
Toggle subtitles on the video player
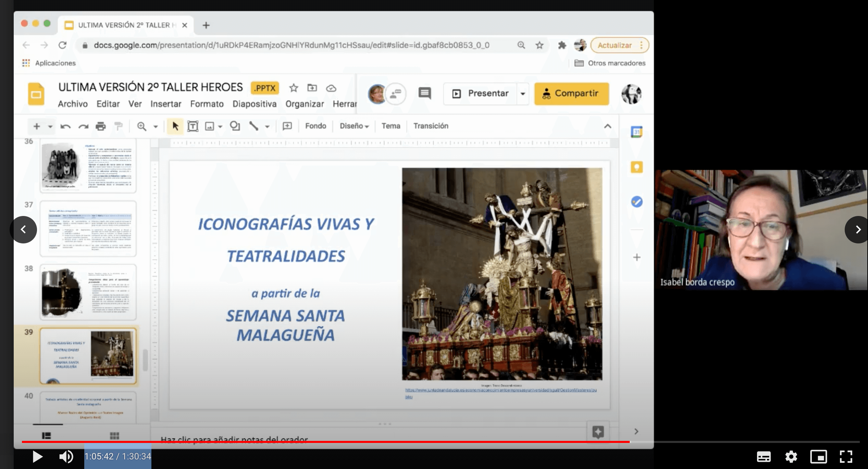pyautogui.click(x=764, y=457)
